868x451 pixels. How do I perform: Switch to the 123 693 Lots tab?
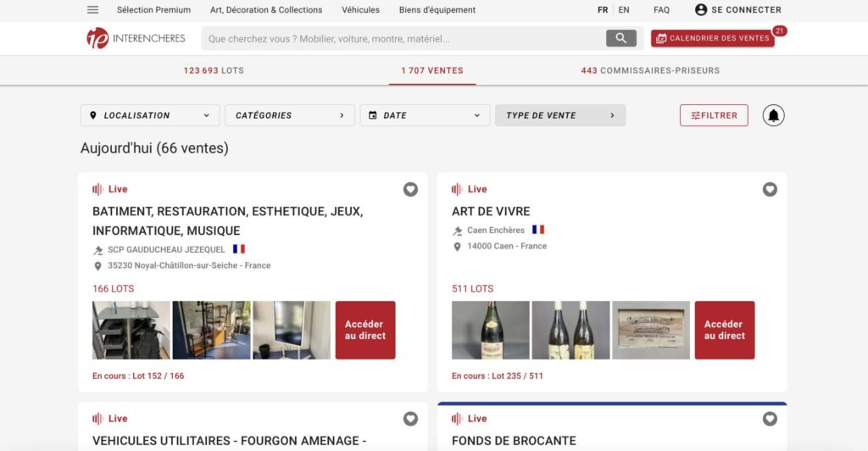click(214, 70)
